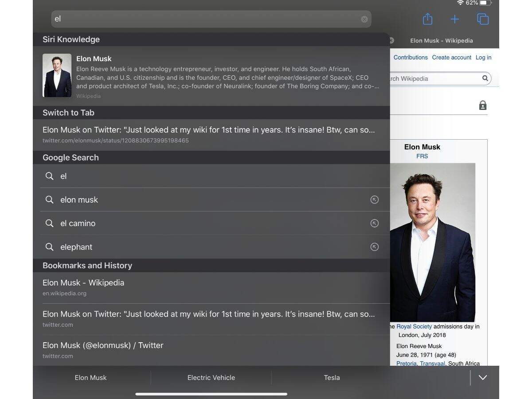Open the tab overview icon
This screenshot has width=532, height=399.
tap(482, 19)
